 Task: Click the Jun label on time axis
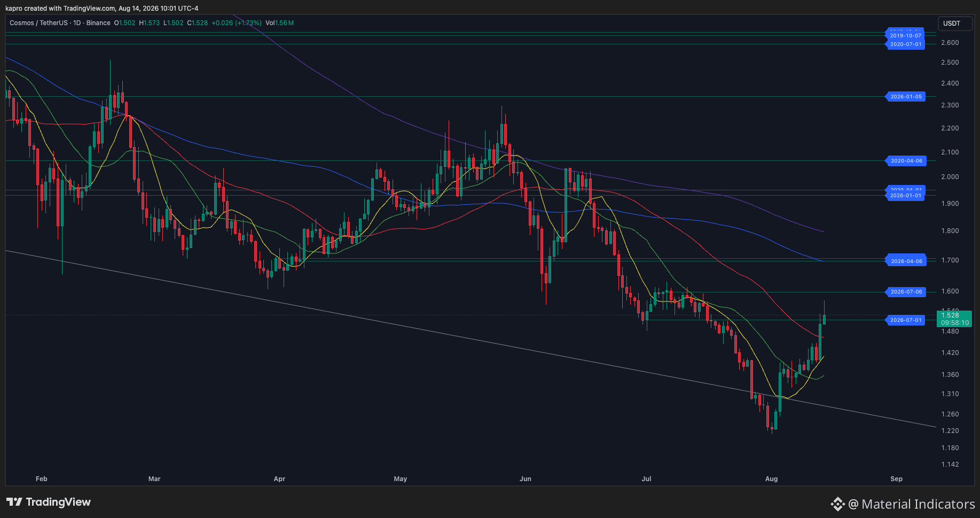[x=526, y=479]
